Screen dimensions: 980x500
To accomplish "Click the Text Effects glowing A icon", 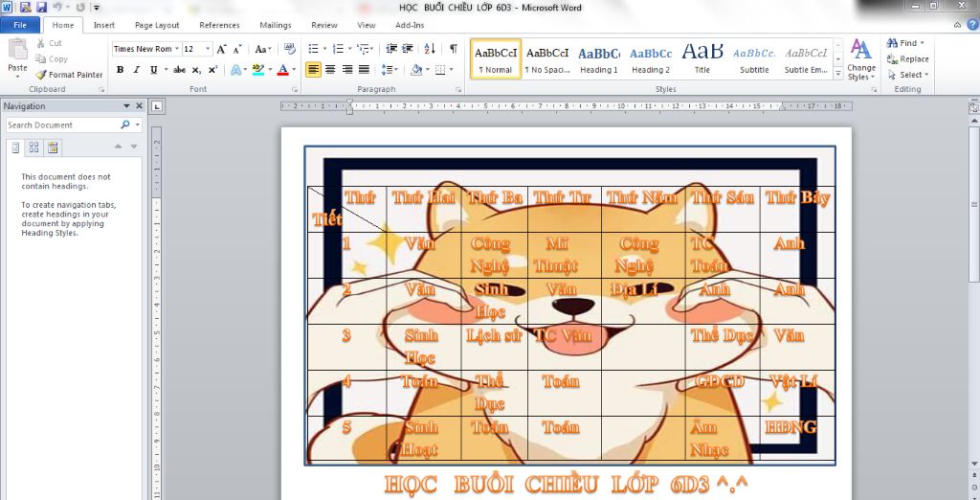I will (235, 70).
